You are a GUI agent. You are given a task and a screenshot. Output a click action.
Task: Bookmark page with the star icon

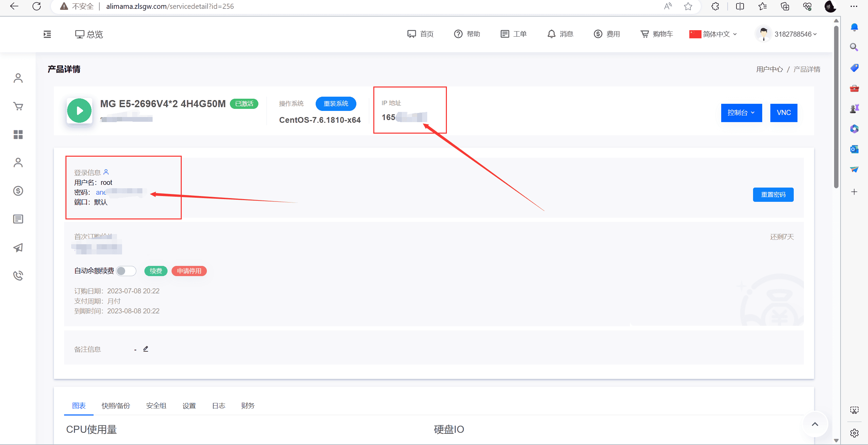click(688, 6)
